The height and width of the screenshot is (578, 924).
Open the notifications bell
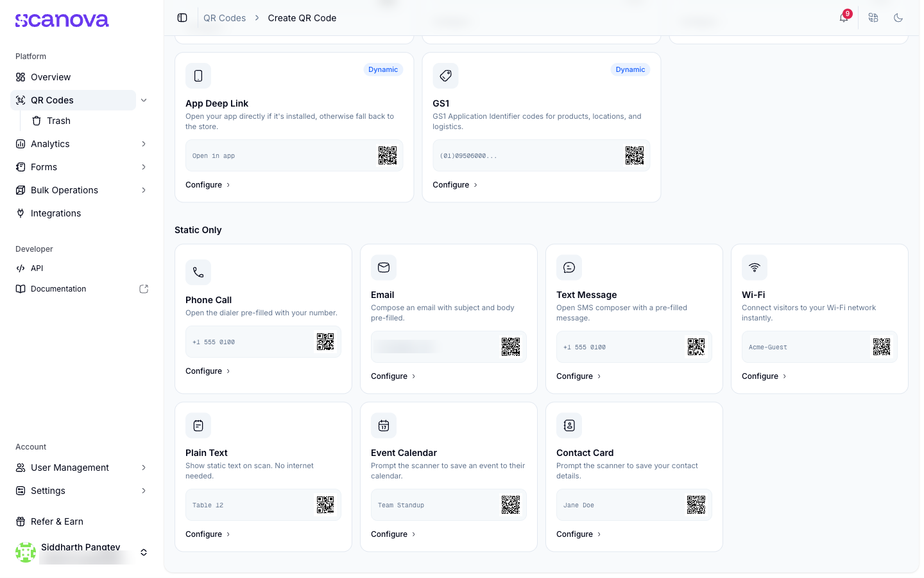(x=844, y=18)
